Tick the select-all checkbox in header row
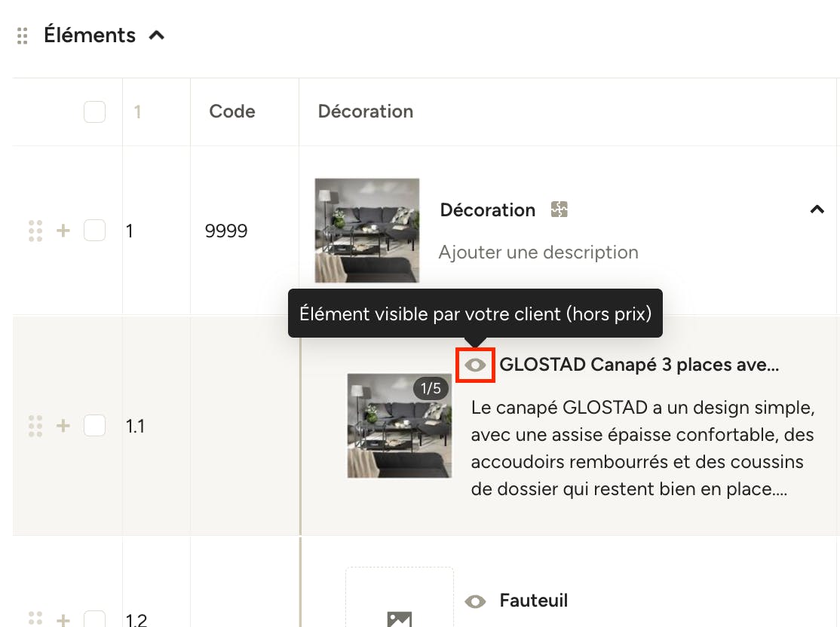 [x=94, y=112]
